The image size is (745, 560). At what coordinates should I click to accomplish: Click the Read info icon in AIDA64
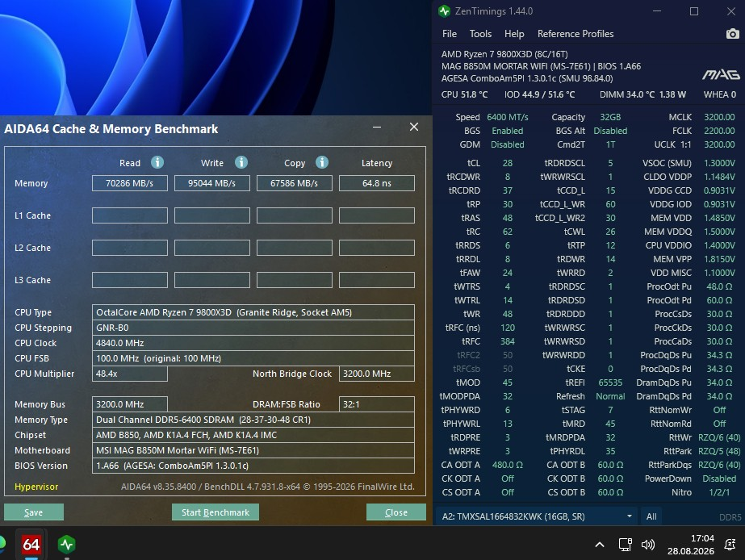coord(157,162)
